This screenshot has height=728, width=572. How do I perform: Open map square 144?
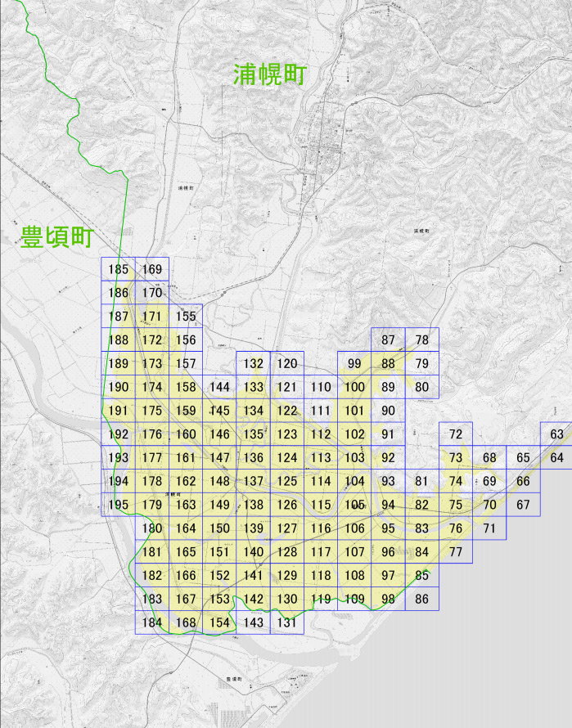(x=219, y=387)
